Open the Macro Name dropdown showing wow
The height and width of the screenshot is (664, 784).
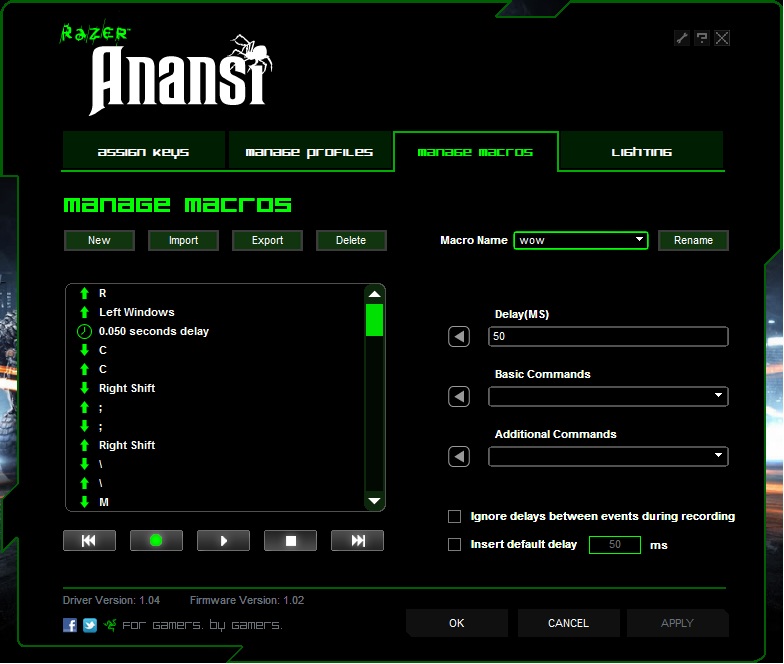[x=581, y=240]
